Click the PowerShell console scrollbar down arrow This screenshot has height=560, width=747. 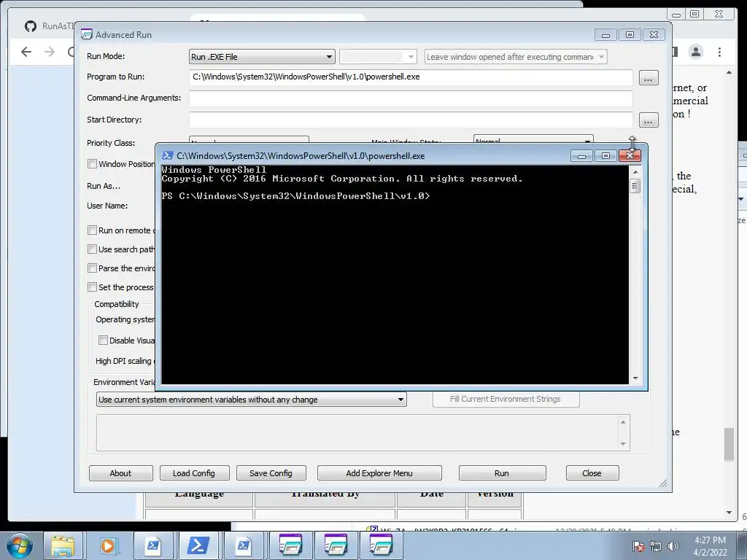click(635, 378)
